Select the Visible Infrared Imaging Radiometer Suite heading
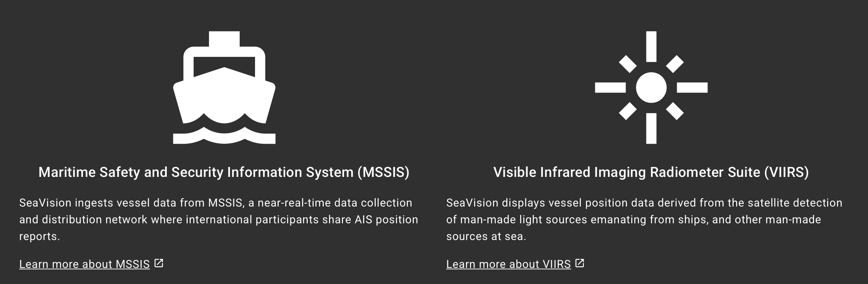The image size is (868, 284). [x=651, y=172]
